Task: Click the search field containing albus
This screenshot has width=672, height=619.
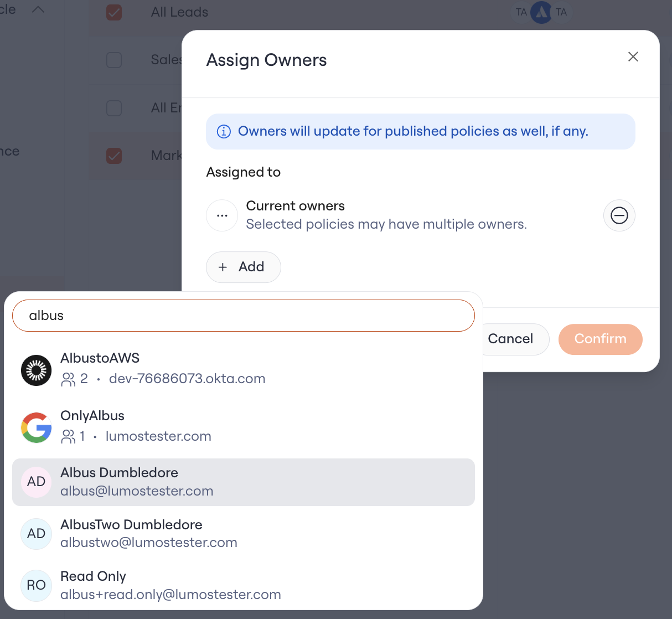Action: [244, 316]
